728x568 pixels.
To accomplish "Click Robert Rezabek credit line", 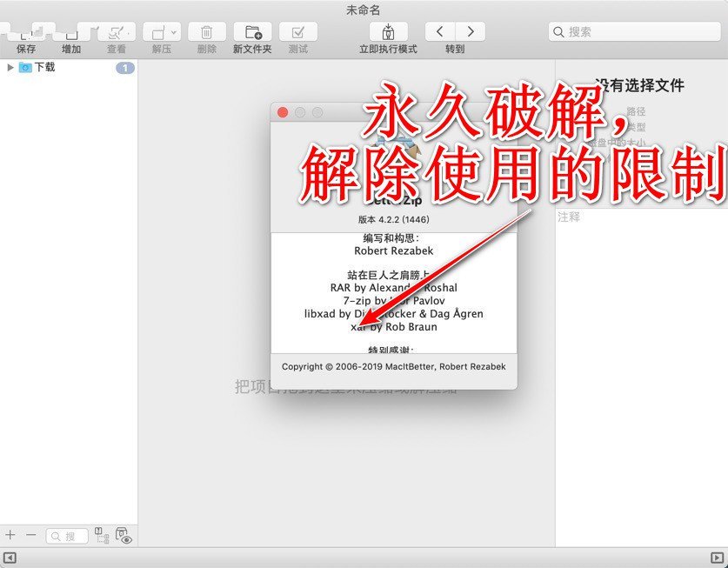I will click(x=394, y=251).
